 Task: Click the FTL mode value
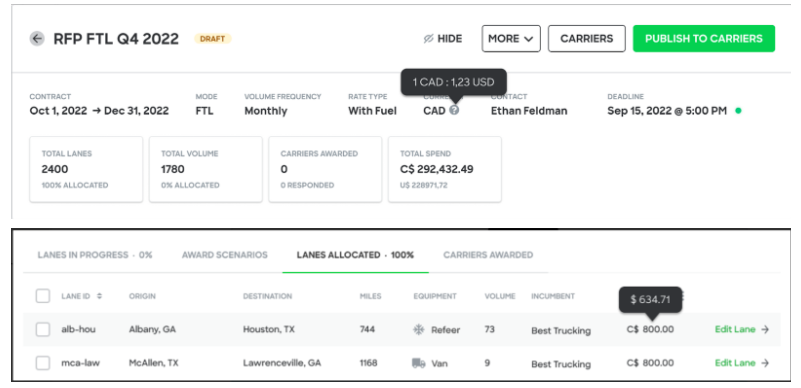click(204, 111)
